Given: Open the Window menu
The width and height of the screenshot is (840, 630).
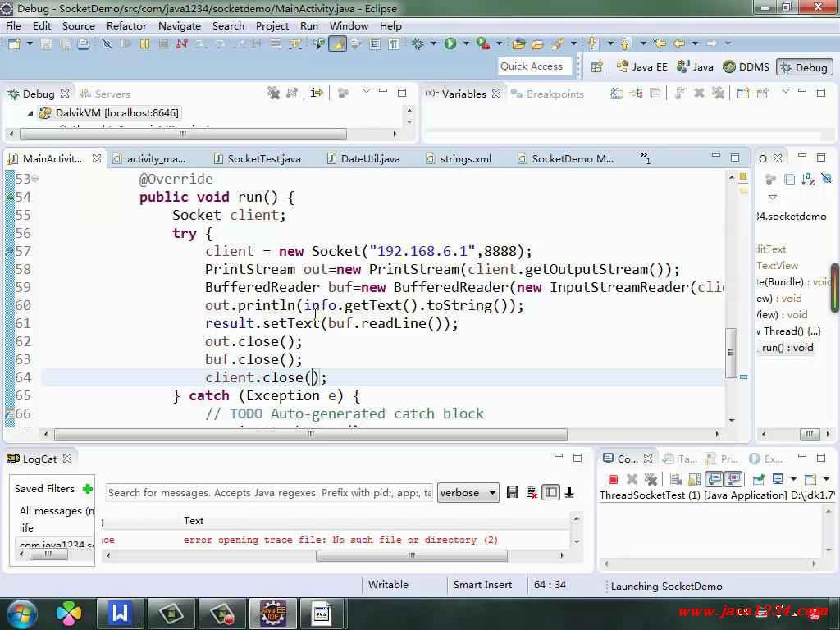Looking at the screenshot, I should point(349,25).
